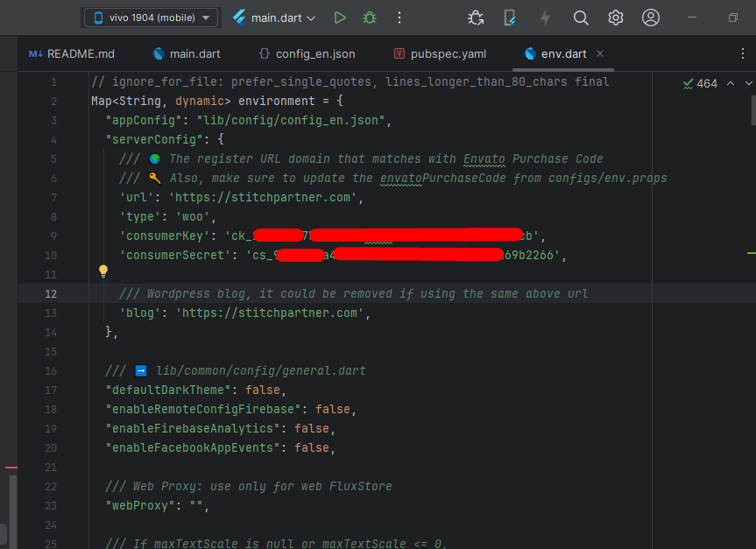Click the Wordpress blog comment on line 12
This screenshot has width=756, height=549.
pos(353,293)
